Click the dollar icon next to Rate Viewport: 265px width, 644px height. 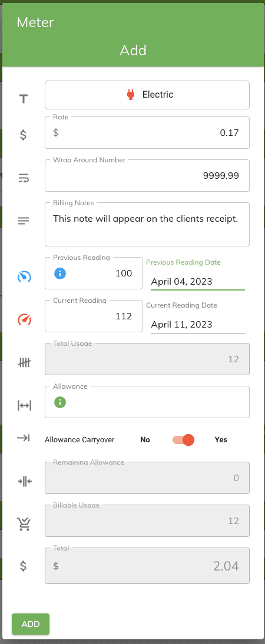pyautogui.click(x=24, y=135)
